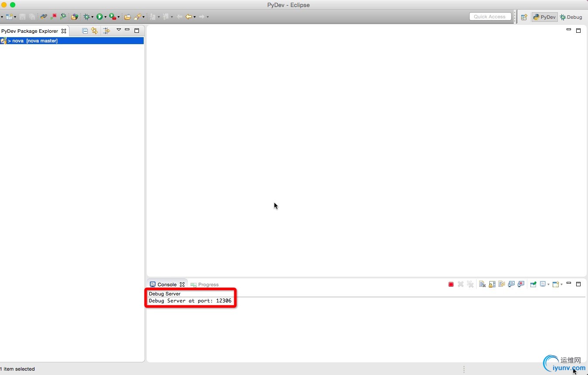Open the Run configurations dropdown arrow

(x=105, y=17)
